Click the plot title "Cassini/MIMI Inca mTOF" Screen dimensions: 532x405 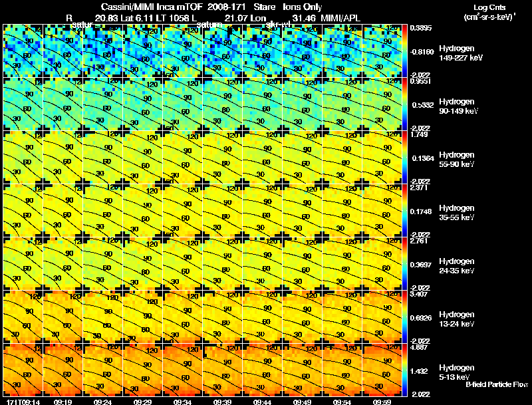152,7
